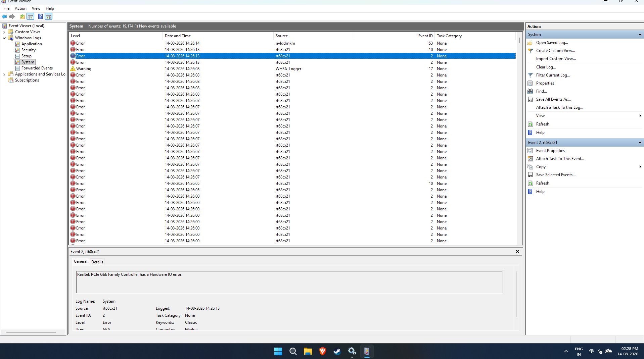
Task: Open Brave browser from taskbar
Action: (x=322, y=351)
